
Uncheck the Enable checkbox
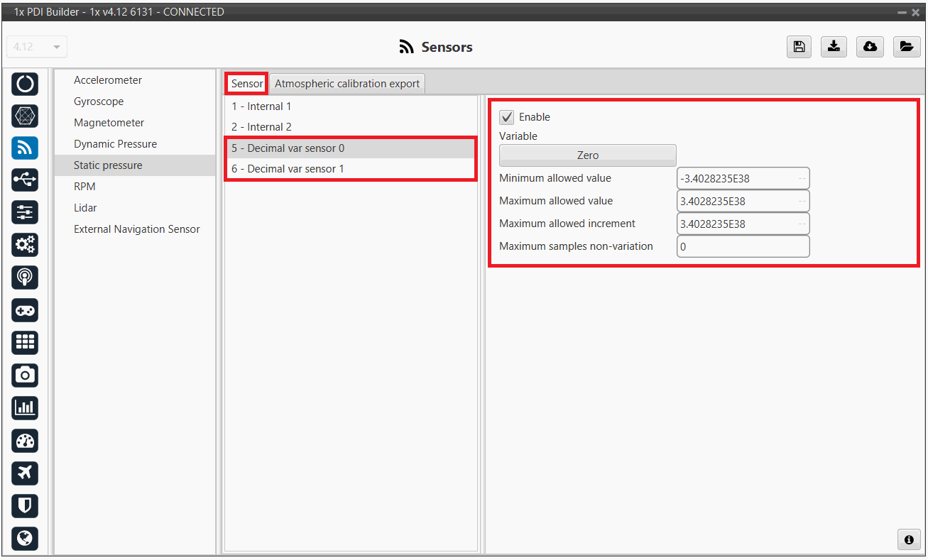[x=507, y=117]
